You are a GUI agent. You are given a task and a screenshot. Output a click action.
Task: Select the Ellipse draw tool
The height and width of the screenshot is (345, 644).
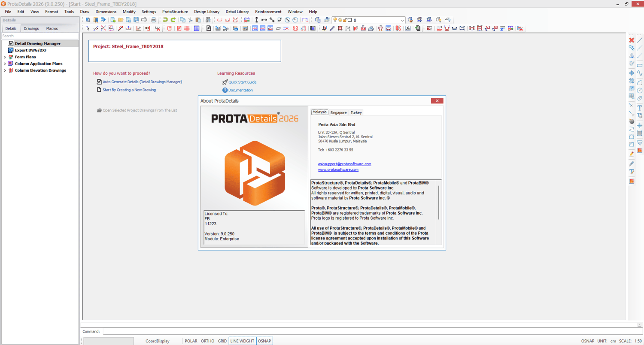[640, 98]
